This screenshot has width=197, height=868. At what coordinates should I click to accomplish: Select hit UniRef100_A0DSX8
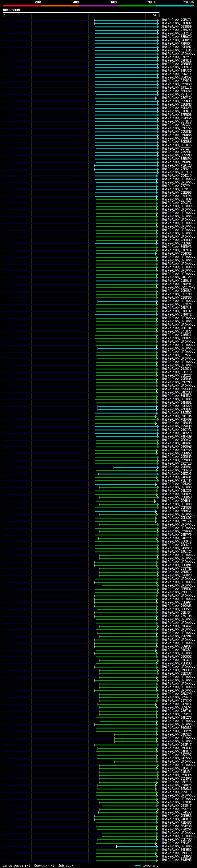pyautogui.click(x=176, y=406)
